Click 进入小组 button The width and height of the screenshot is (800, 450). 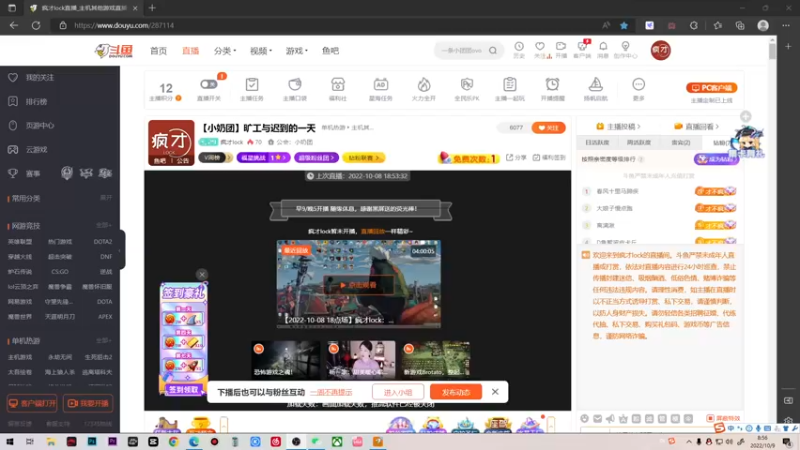pos(398,392)
